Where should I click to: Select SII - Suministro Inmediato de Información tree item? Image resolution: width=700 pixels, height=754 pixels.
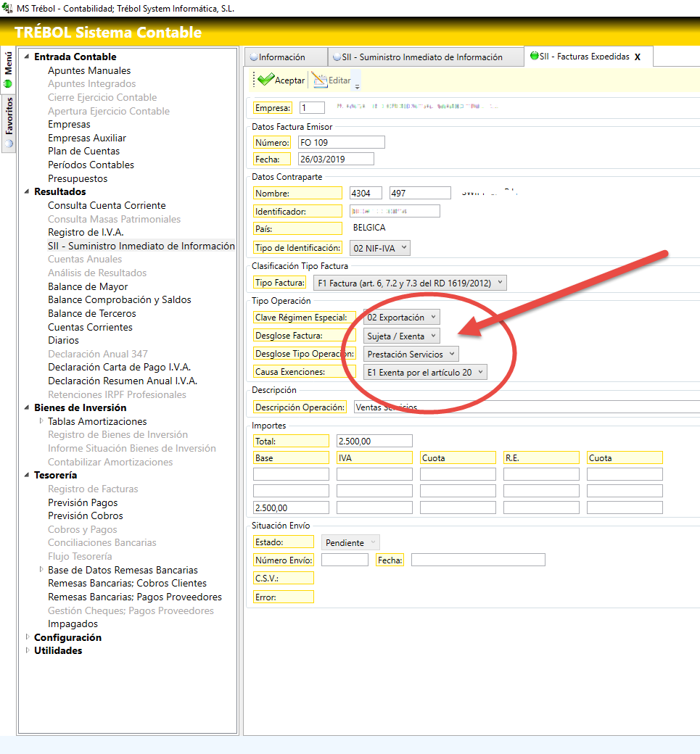click(141, 246)
